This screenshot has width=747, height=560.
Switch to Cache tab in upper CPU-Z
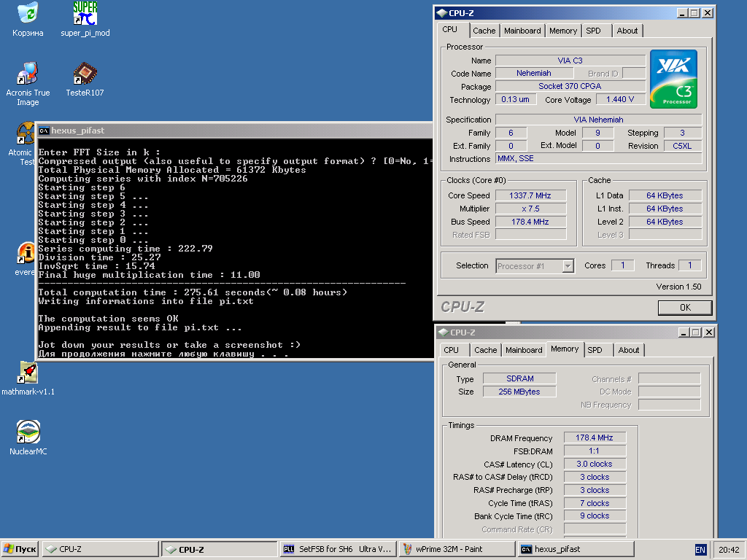484,31
